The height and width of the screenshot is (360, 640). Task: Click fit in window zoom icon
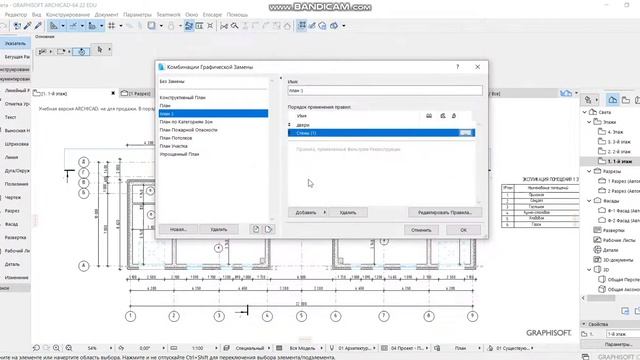(69, 348)
